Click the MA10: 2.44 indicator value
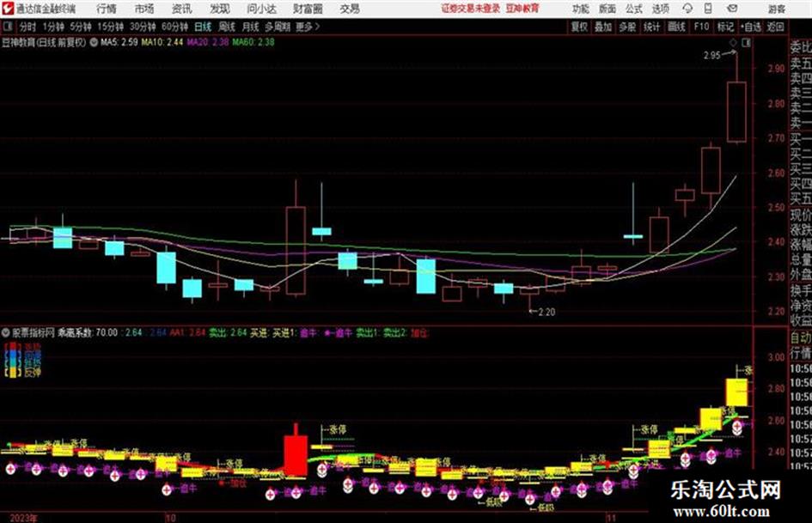This screenshot has height=523, width=812. pyautogui.click(x=162, y=42)
